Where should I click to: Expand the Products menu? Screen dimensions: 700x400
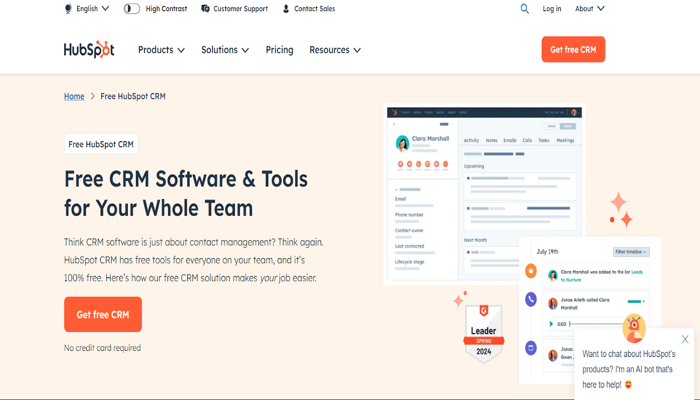click(161, 50)
